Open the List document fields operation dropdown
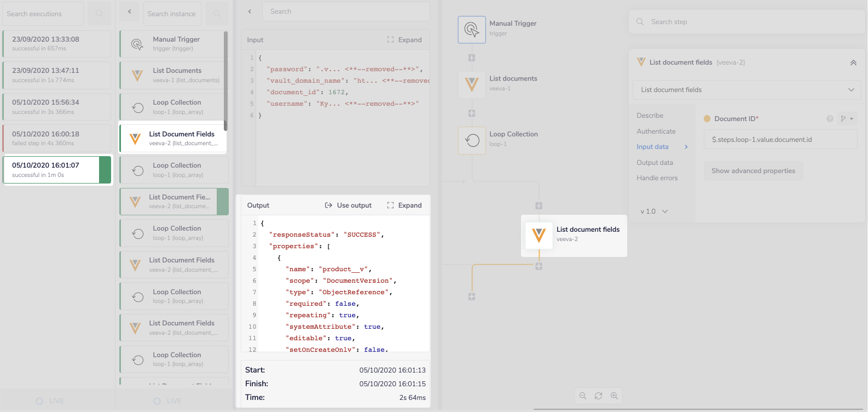 tap(747, 90)
